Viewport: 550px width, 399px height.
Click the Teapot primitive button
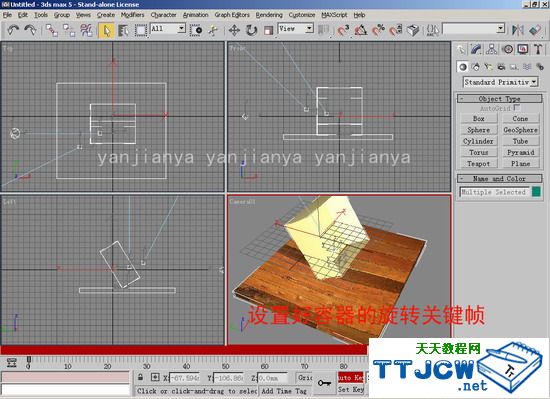point(478,164)
